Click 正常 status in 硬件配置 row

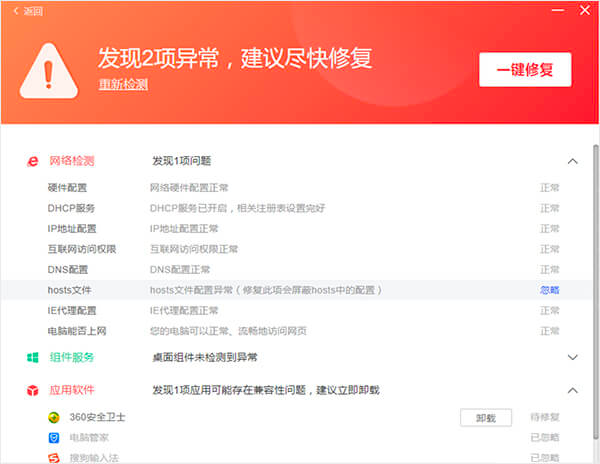(549, 188)
